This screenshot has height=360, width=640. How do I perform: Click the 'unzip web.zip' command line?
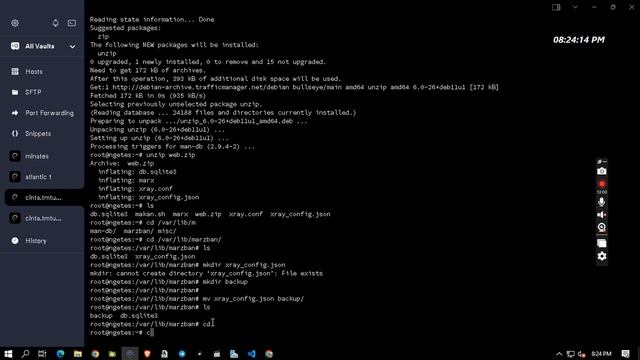pos(142,155)
